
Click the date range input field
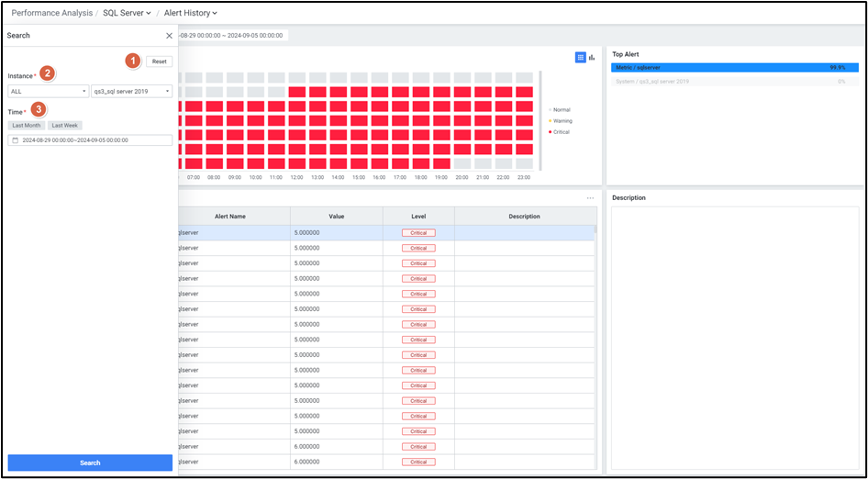click(92, 140)
